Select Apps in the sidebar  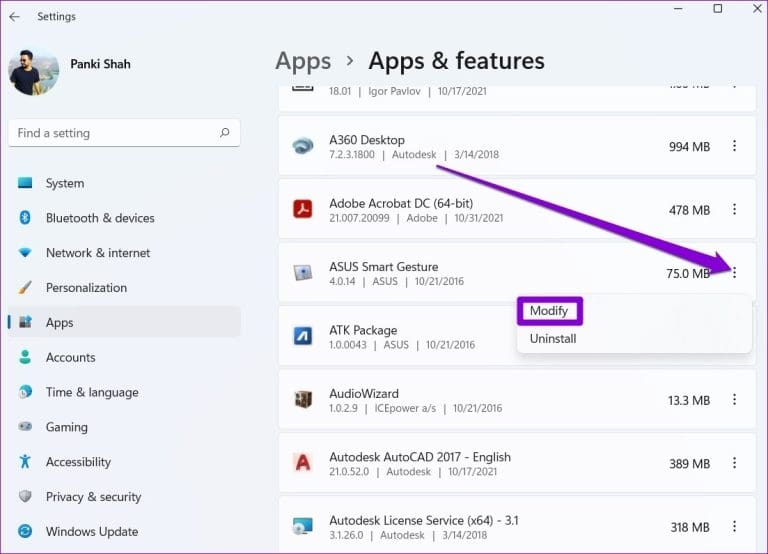pyautogui.click(x=124, y=322)
